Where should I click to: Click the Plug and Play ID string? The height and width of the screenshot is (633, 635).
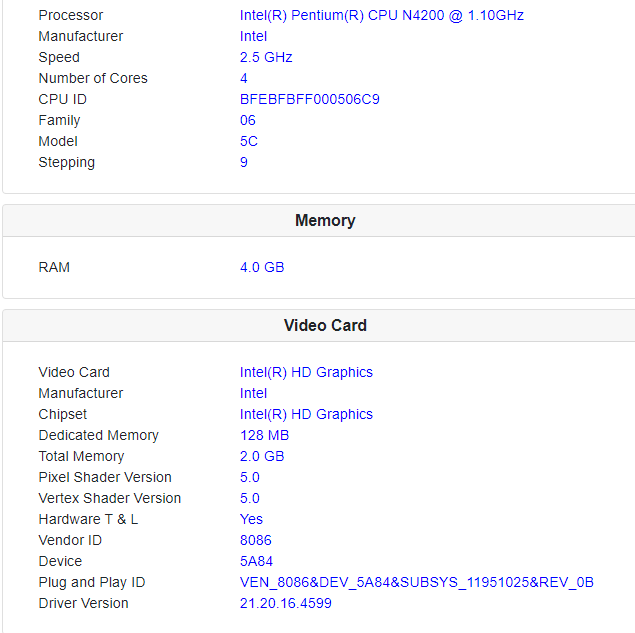point(416,582)
